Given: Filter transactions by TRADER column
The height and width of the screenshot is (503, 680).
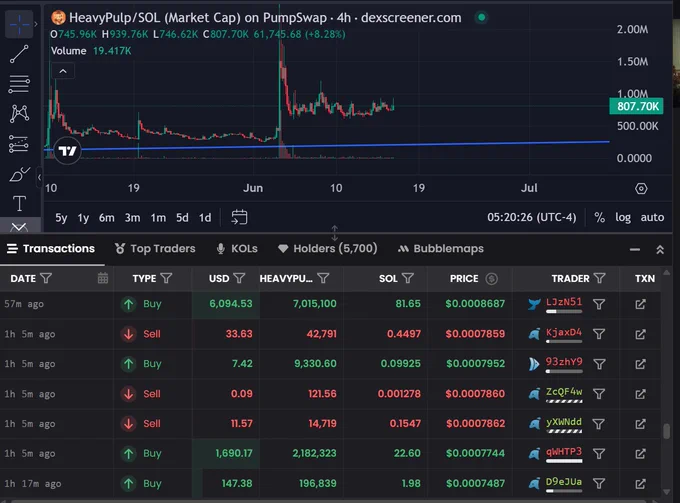Looking at the screenshot, I should (x=599, y=278).
